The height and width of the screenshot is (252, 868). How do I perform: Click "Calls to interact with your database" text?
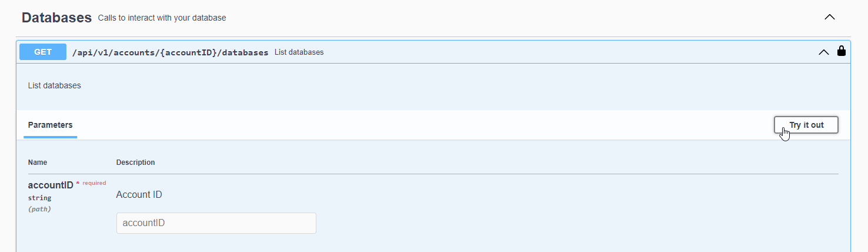162,18
